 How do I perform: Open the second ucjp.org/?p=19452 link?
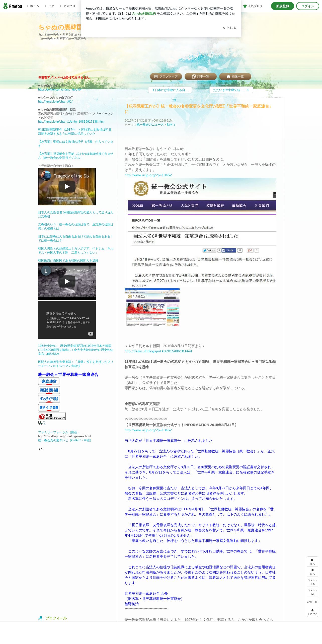tap(148, 430)
